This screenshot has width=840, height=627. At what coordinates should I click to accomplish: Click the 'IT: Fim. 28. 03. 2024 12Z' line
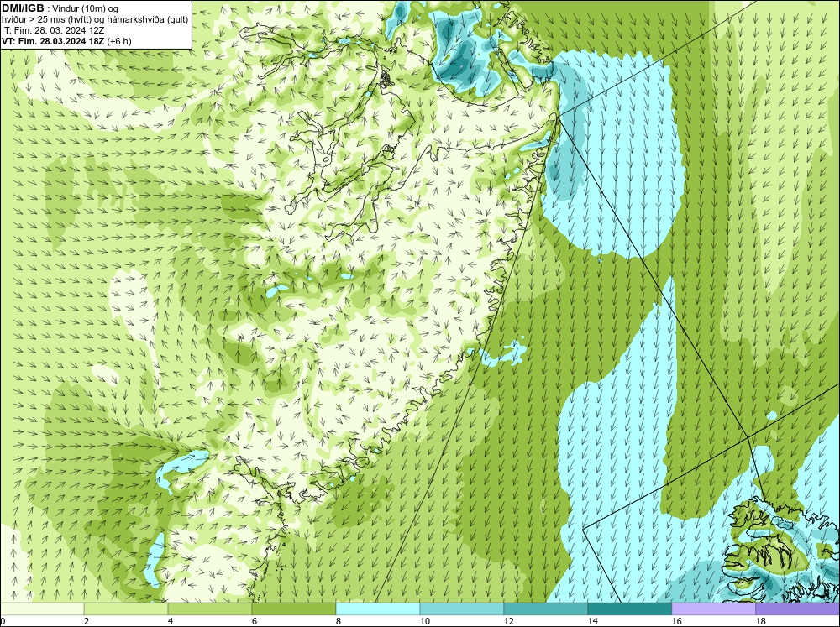(x=53, y=30)
